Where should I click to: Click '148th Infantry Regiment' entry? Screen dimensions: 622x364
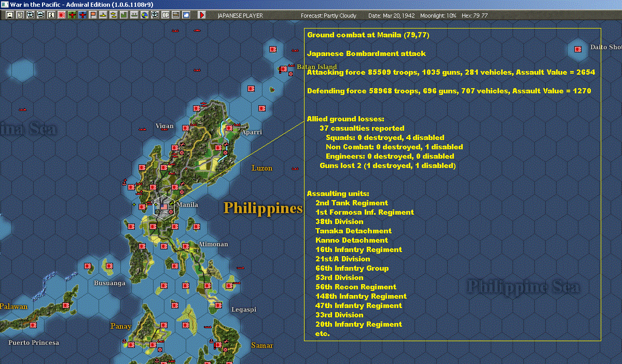pos(361,296)
